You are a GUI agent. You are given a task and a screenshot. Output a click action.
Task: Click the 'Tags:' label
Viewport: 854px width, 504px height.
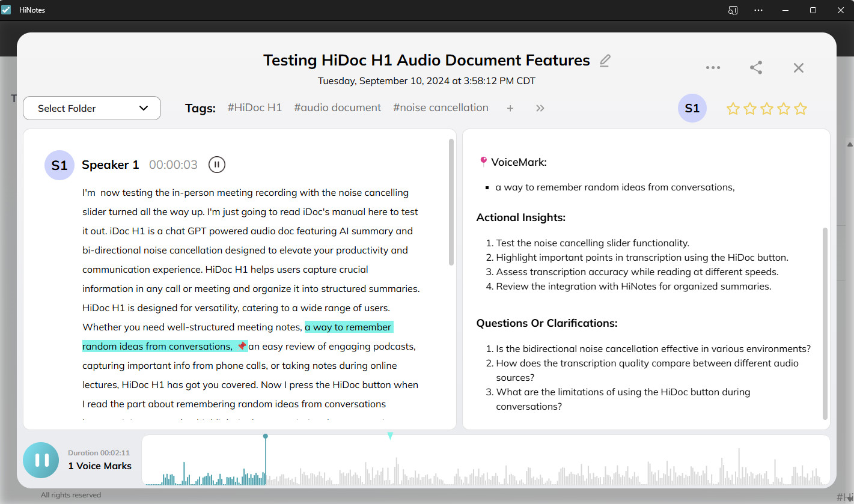click(x=200, y=108)
